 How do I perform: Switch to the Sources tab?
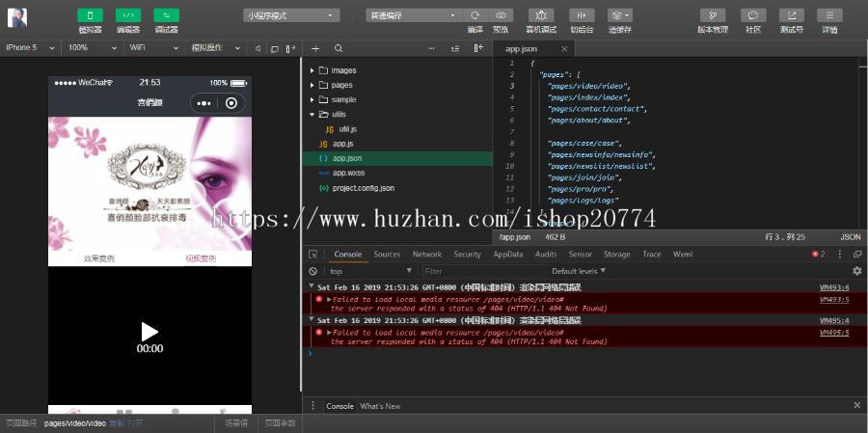(387, 255)
